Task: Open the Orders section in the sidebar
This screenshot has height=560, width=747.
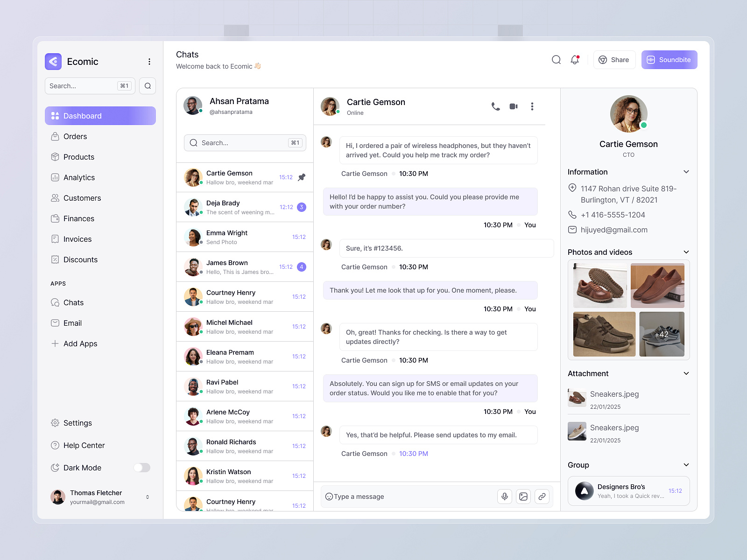Action: pos(75,136)
